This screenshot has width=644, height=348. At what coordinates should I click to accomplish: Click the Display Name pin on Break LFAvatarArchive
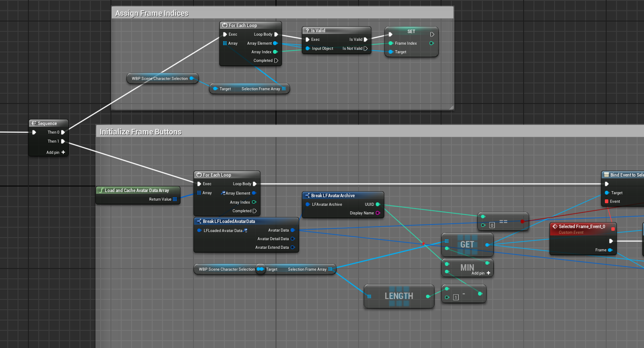click(377, 213)
